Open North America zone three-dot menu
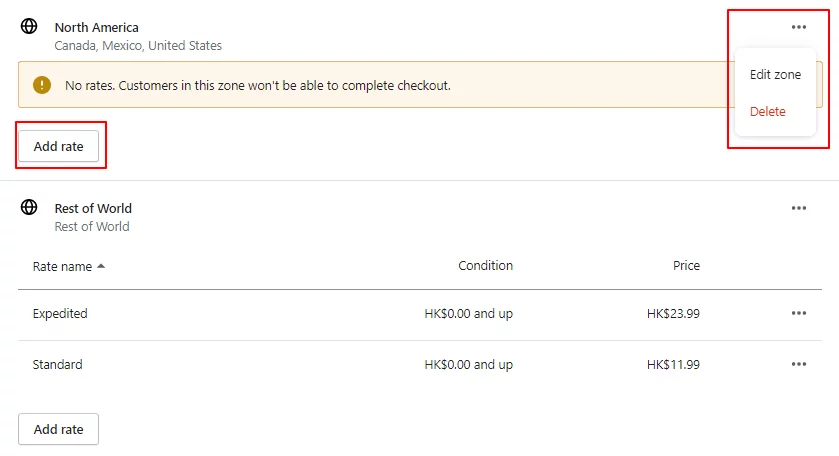 pos(798,27)
